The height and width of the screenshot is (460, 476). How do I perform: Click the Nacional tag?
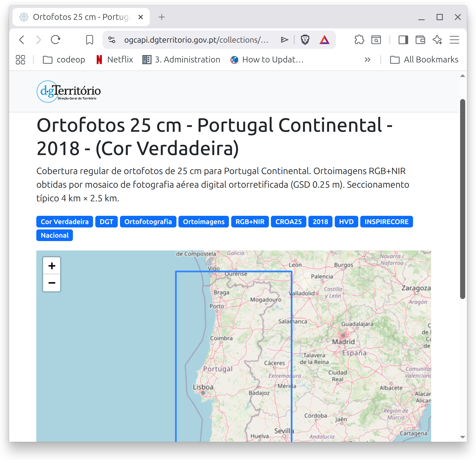pyautogui.click(x=54, y=235)
